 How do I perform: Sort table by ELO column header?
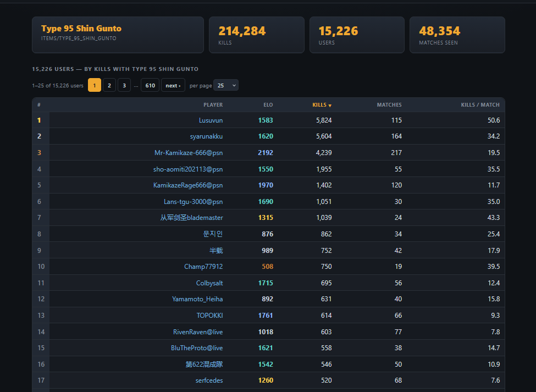(x=268, y=105)
